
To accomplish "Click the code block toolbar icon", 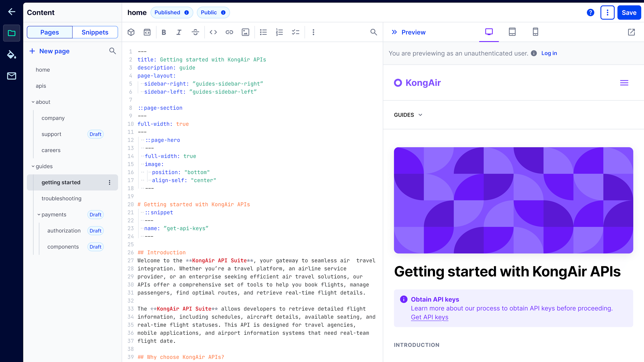I will click(213, 32).
